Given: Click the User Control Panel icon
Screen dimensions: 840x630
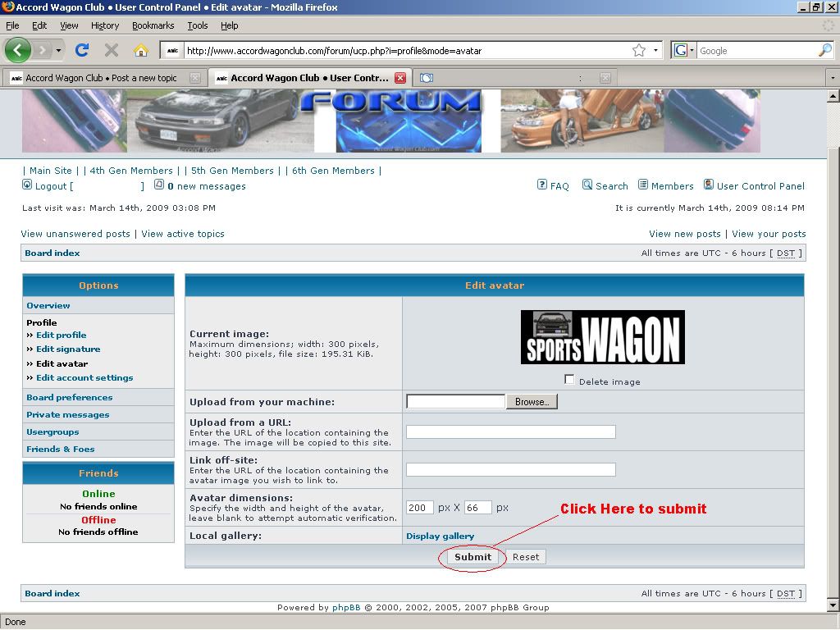Looking at the screenshot, I should coord(708,185).
